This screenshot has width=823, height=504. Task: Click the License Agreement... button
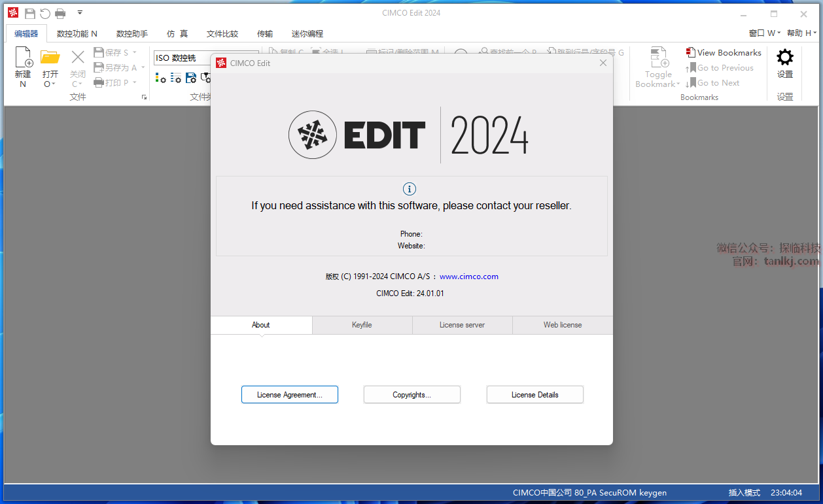coord(289,395)
